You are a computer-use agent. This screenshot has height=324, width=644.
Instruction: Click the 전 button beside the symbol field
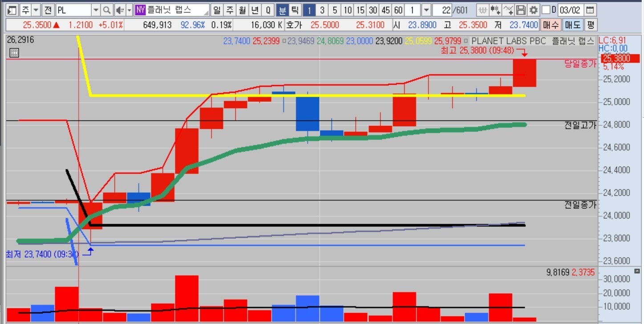48,10
